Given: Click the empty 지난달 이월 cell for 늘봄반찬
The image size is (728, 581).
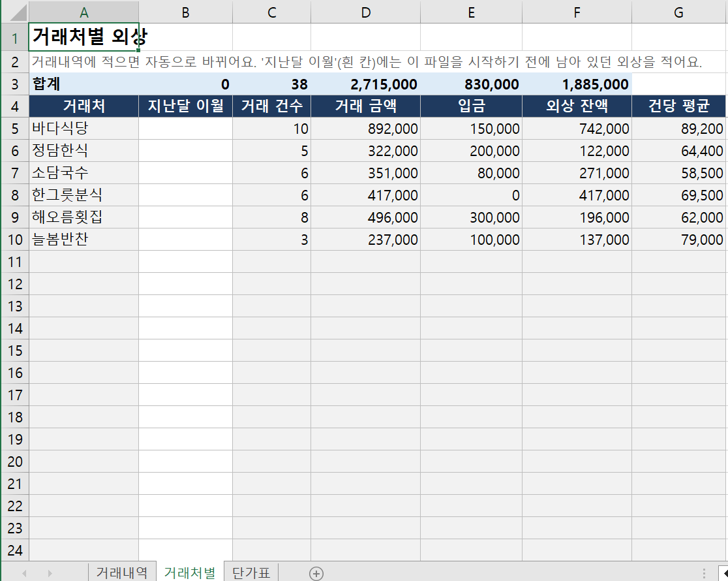Looking at the screenshot, I should pos(185,240).
